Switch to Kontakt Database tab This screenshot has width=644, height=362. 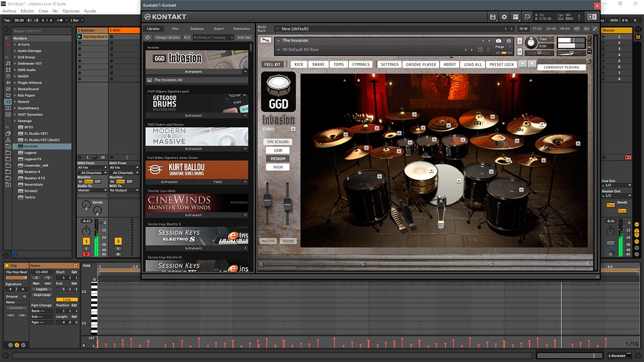pyautogui.click(x=197, y=28)
